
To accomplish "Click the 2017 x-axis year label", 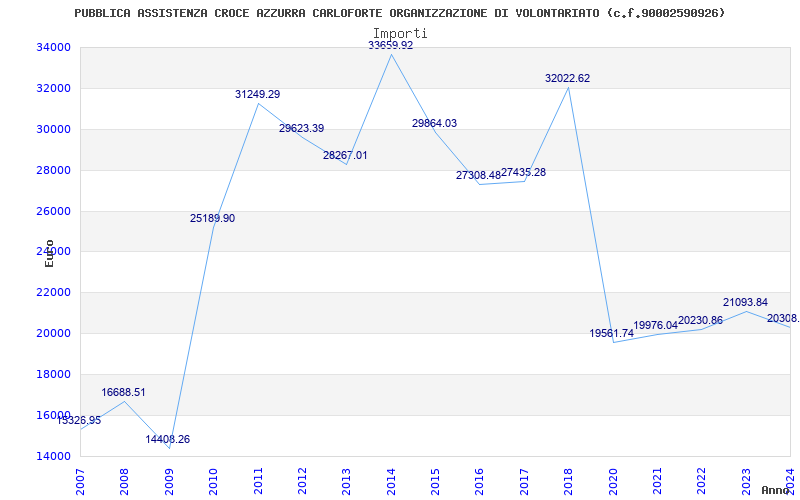I will point(524,482).
